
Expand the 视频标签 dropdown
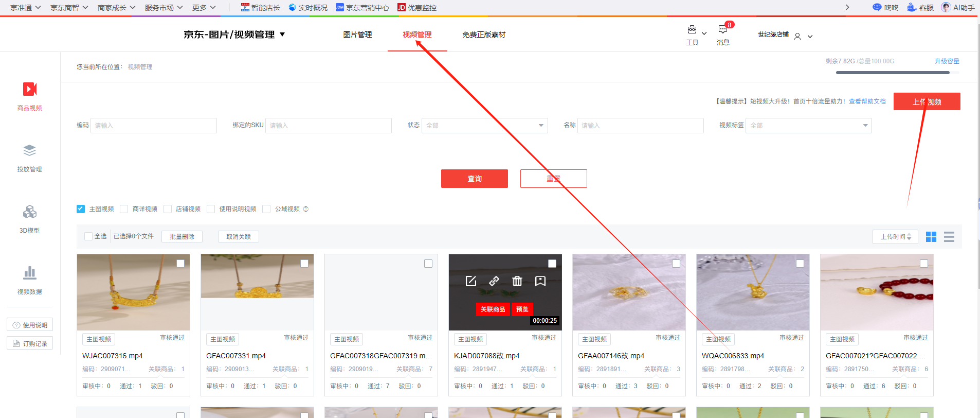(808, 126)
